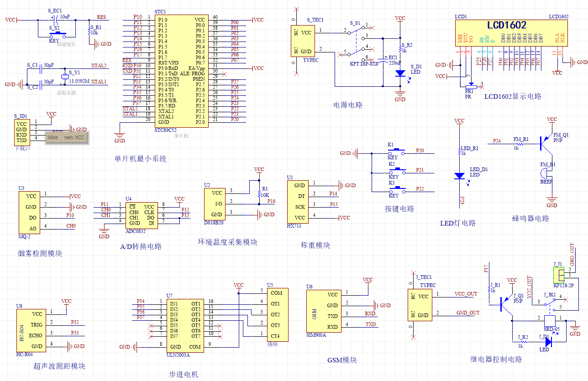This screenshot has width=588, height=381.
Task: Click the 'LCD1602显示电路' section title
Action: tap(513, 97)
